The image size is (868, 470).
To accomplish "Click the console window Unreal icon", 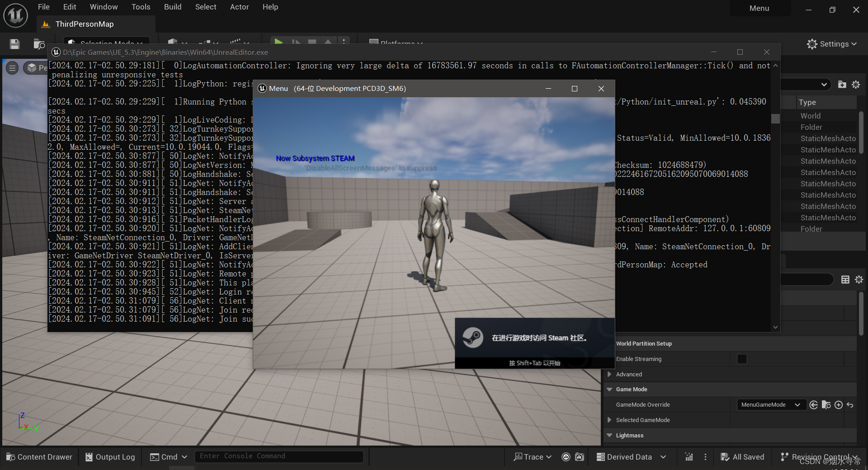I will coord(56,52).
